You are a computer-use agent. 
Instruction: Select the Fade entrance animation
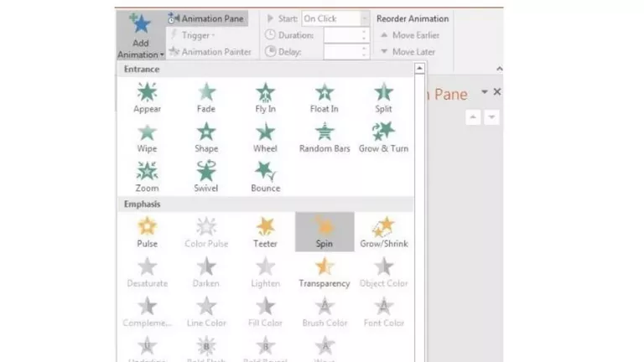pyautogui.click(x=206, y=97)
